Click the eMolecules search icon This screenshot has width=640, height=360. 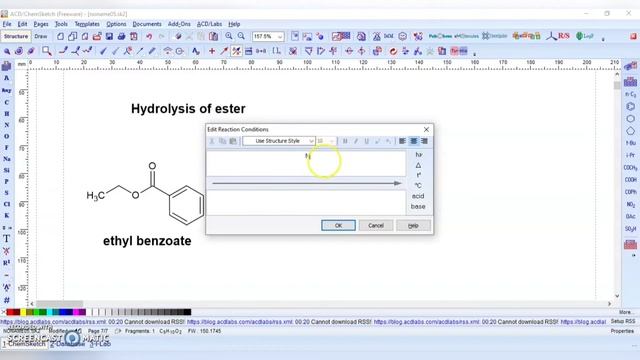466,36
